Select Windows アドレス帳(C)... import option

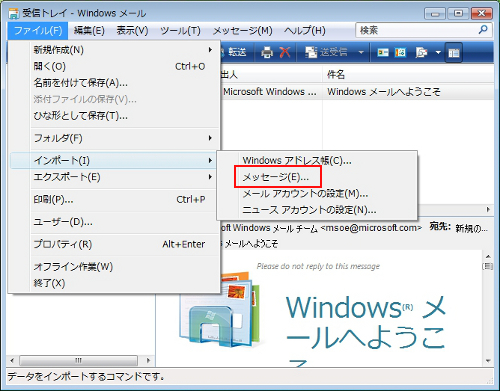[x=317, y=160]
